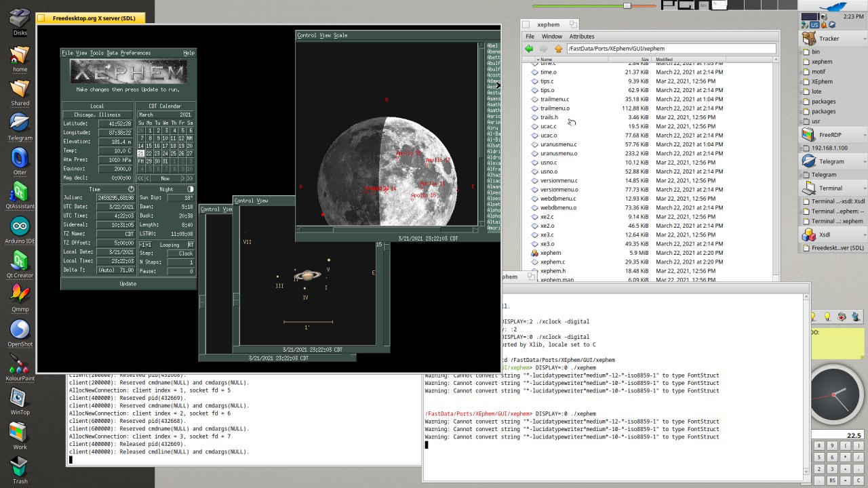The image size is (868, 488).
Task: Click Tracker up-folder arrow icon
Action: click(559, 49)
